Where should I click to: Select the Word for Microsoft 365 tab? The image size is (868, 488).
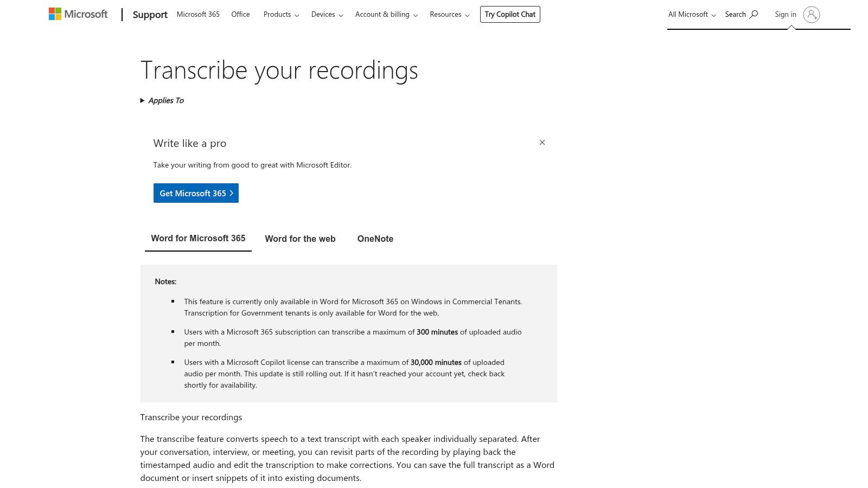(198, 238)
